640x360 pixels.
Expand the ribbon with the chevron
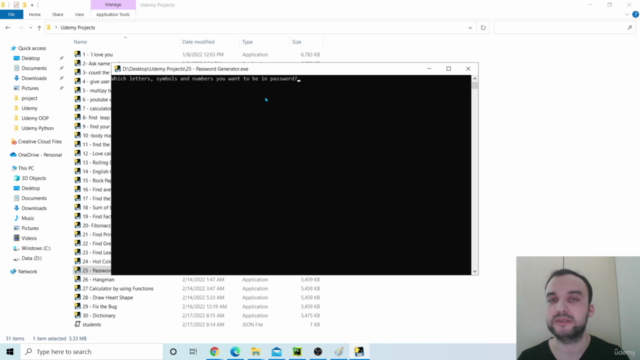pos(627,14)
